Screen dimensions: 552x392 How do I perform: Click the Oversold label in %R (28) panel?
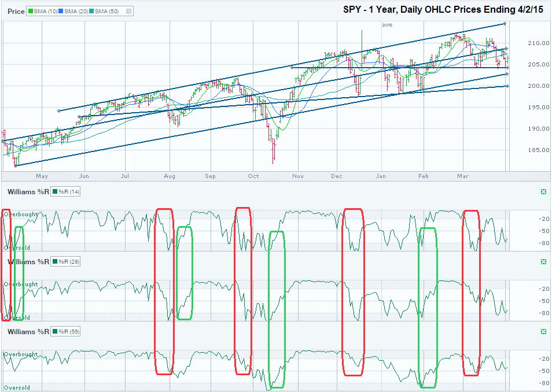point(17,318)
